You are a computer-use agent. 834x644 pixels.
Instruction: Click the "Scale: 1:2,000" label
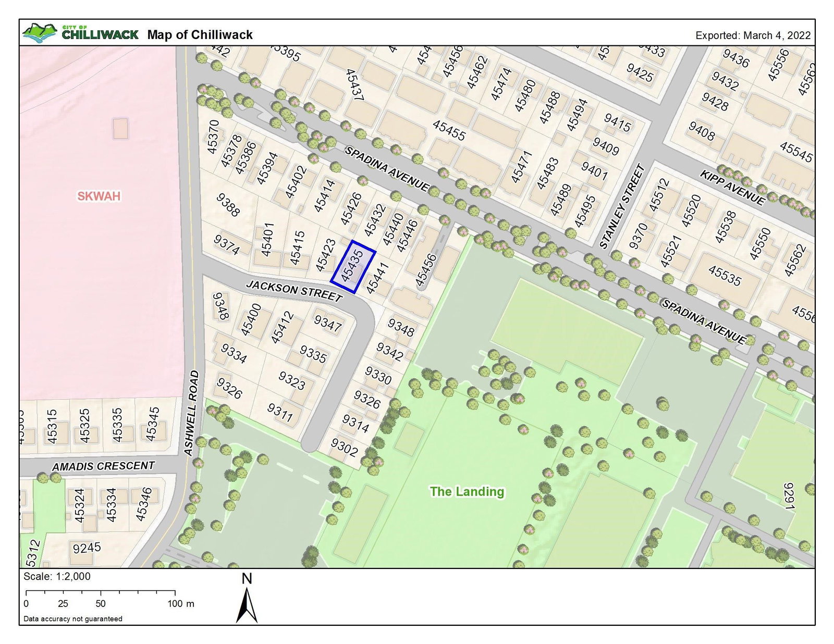[57, 576]
